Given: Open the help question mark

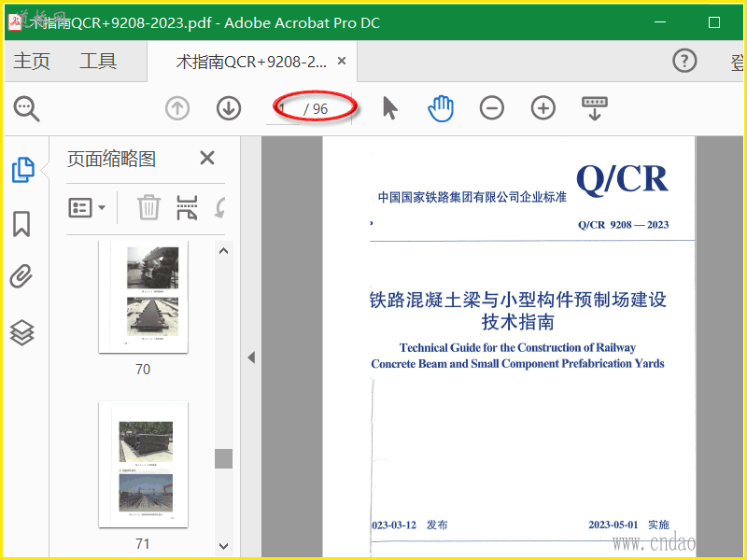Looking at the screenshot, I should (x=684, y=61).
